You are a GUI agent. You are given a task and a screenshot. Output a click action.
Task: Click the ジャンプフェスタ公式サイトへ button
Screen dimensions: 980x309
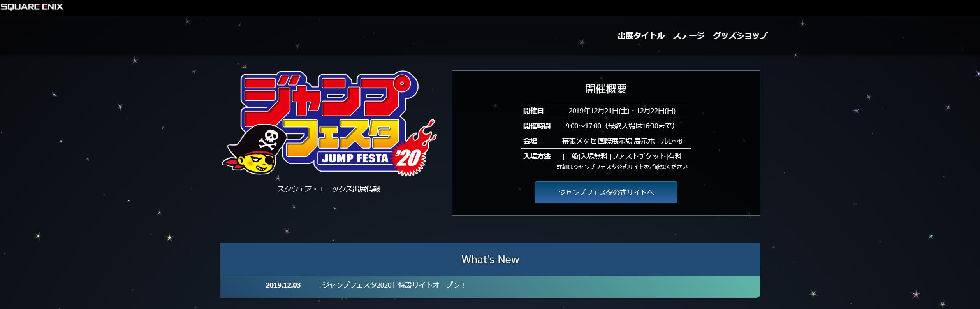606,192
